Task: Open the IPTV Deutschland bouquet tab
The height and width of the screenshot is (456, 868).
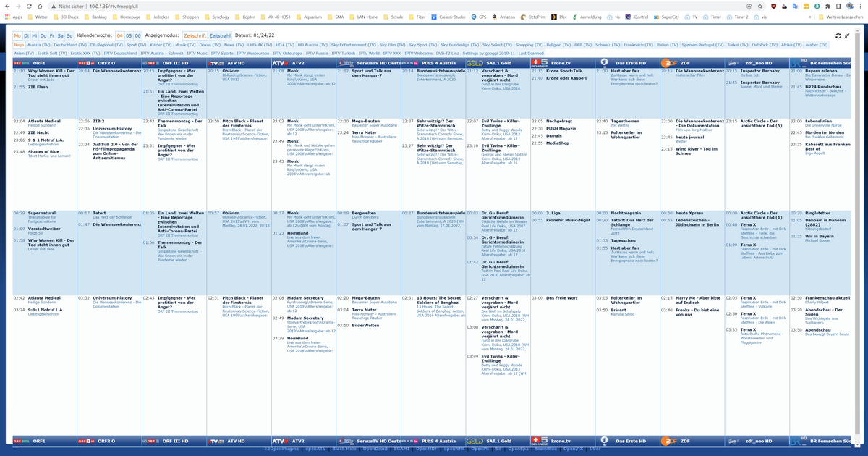Action: (x=120, y=54)
